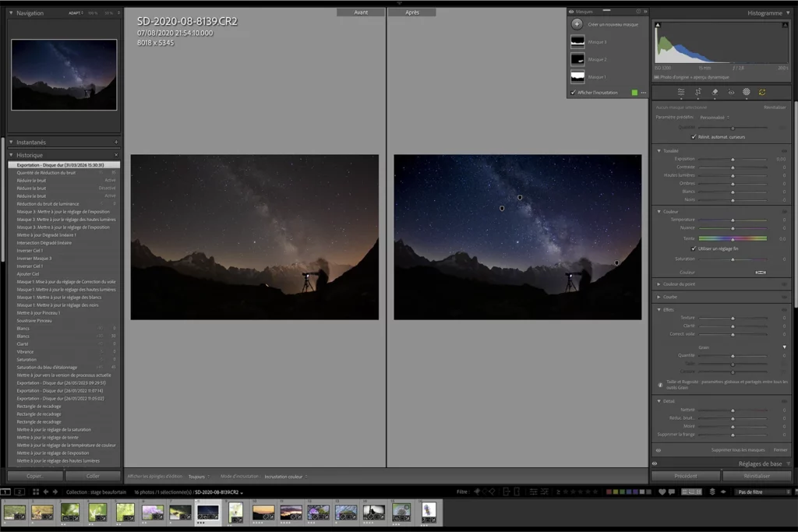Open the Edit sliders tool in the tool strip
This screenshot has height=532, width=798.
(x=681, y=92)
